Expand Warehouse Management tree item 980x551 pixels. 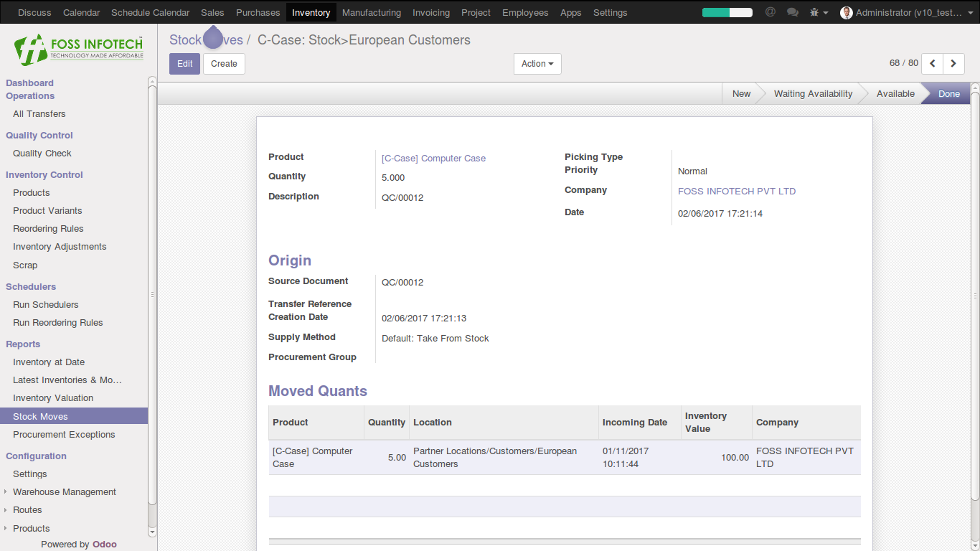point(65,492)
